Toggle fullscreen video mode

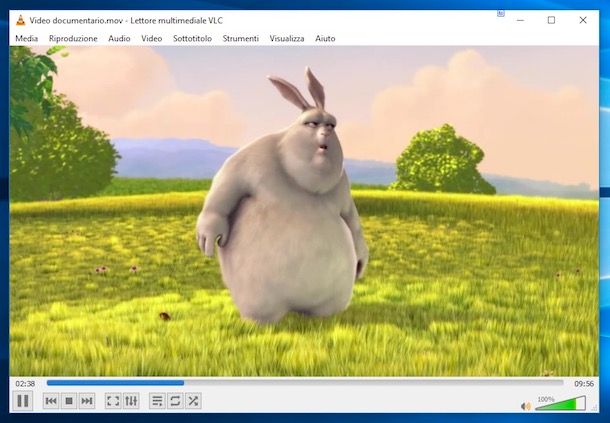point(113,401)
